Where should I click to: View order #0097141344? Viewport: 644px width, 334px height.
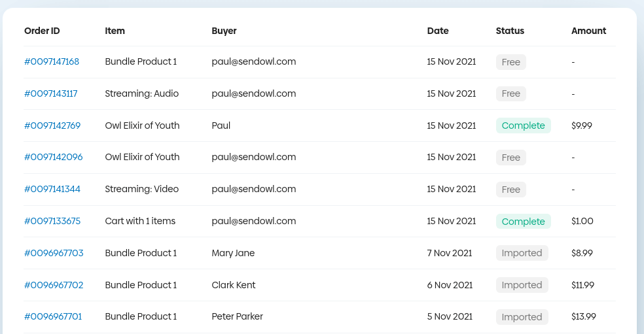[x=52, y=189]
